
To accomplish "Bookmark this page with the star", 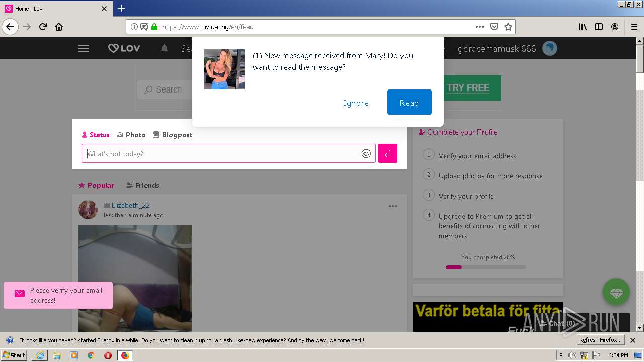I will pyautogui.click(x=508, y=27).
